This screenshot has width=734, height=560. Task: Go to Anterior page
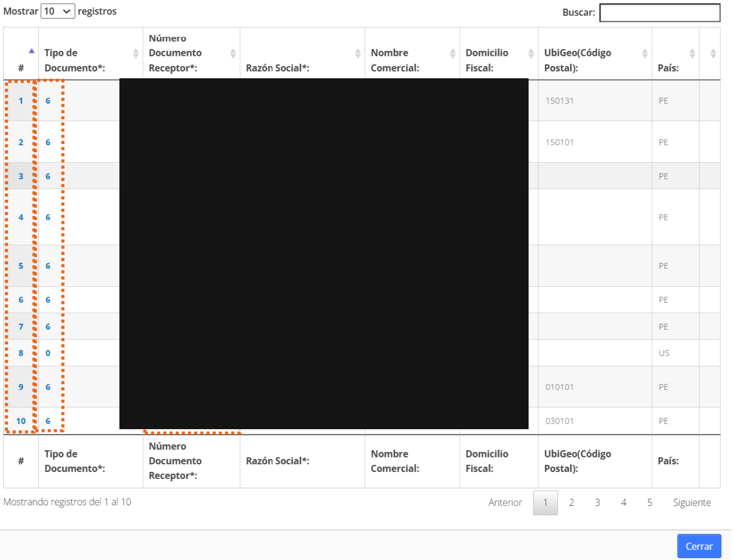pos(505,503)
